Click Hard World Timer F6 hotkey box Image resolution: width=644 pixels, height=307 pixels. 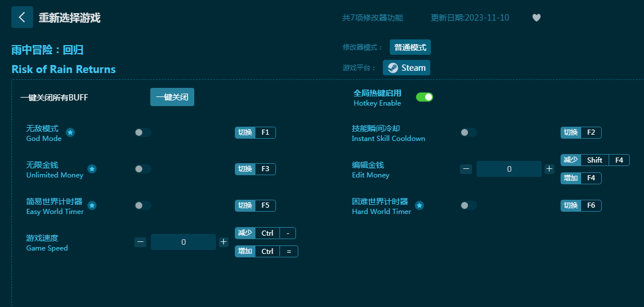[581, 205]
